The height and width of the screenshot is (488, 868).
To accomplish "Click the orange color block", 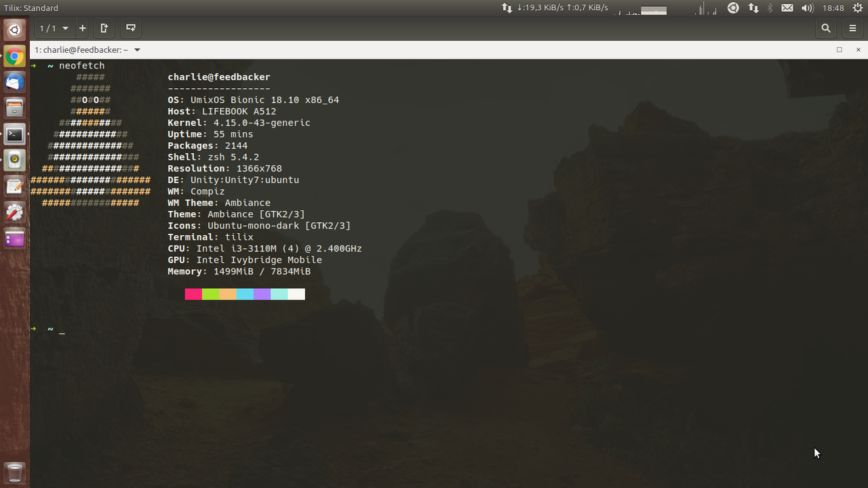I will pyautogui.click(x=228, y=294).
